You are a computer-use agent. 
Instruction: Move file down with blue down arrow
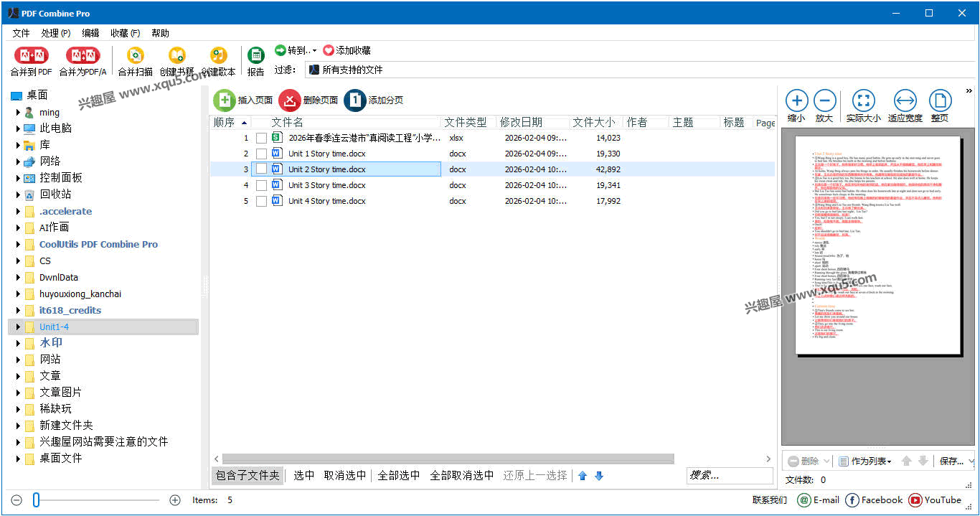[599, 475]
